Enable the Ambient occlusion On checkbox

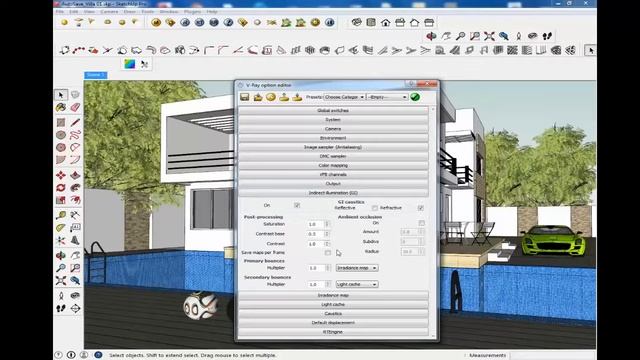(x=421, y=223)
